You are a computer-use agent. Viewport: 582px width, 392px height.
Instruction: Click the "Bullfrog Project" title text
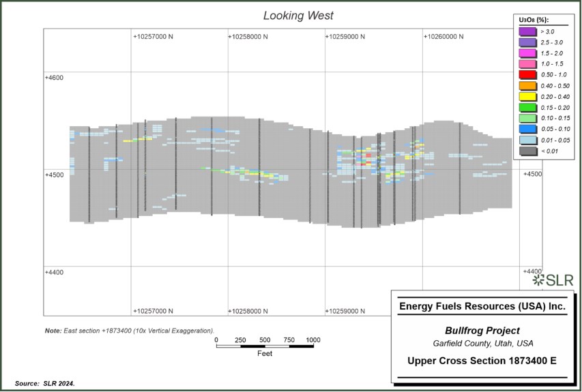click(x=482, y=331)
